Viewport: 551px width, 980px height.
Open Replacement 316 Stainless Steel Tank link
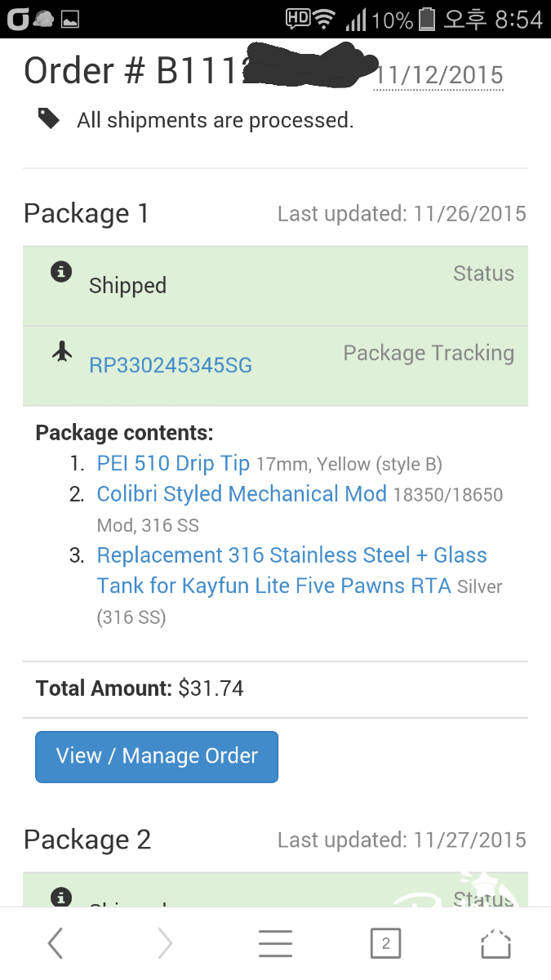[292, 570]
